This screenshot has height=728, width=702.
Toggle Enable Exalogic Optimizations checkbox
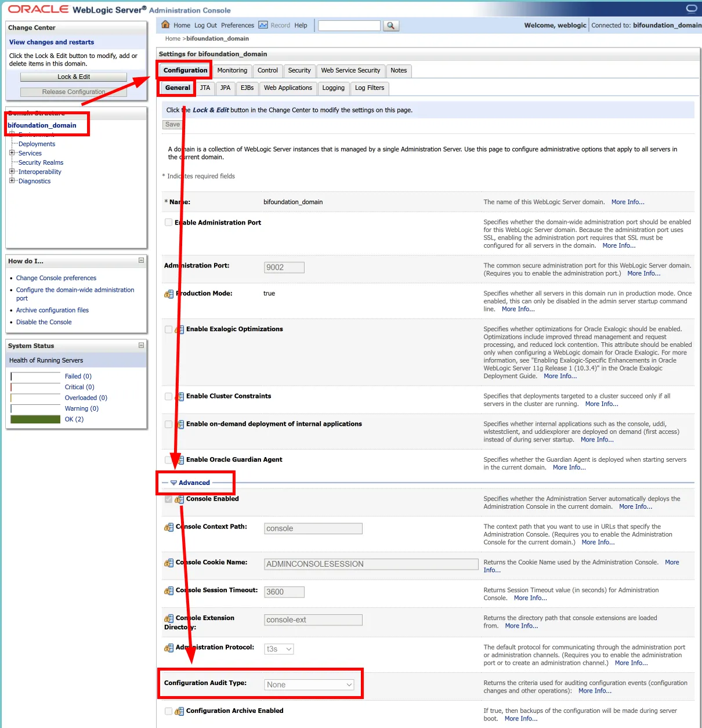168,329
